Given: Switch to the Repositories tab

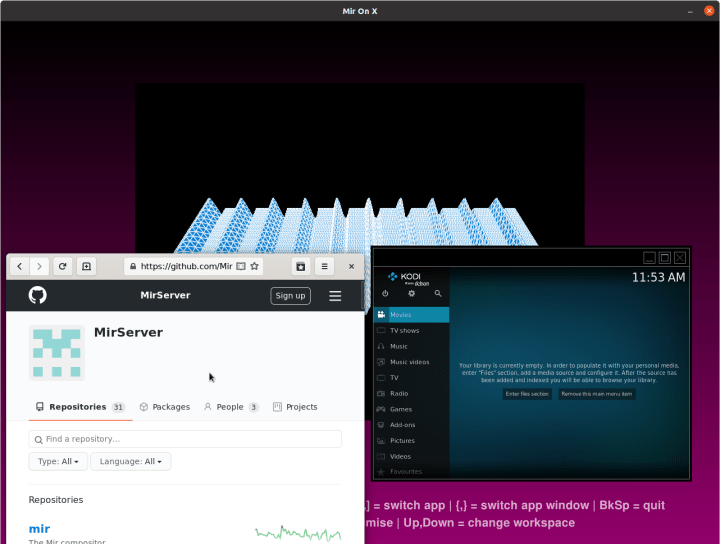Looking at the screenshot, I should click(x=80, y=407).
